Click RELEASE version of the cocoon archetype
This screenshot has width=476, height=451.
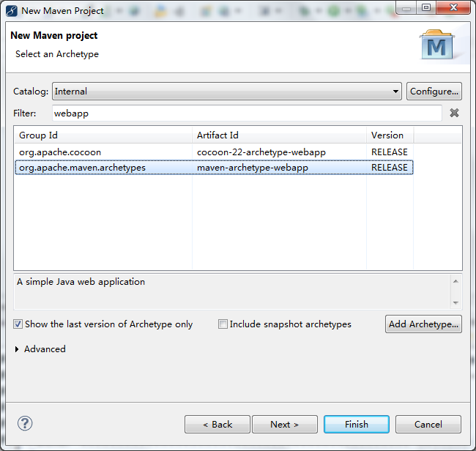click(x=390, y=152)
